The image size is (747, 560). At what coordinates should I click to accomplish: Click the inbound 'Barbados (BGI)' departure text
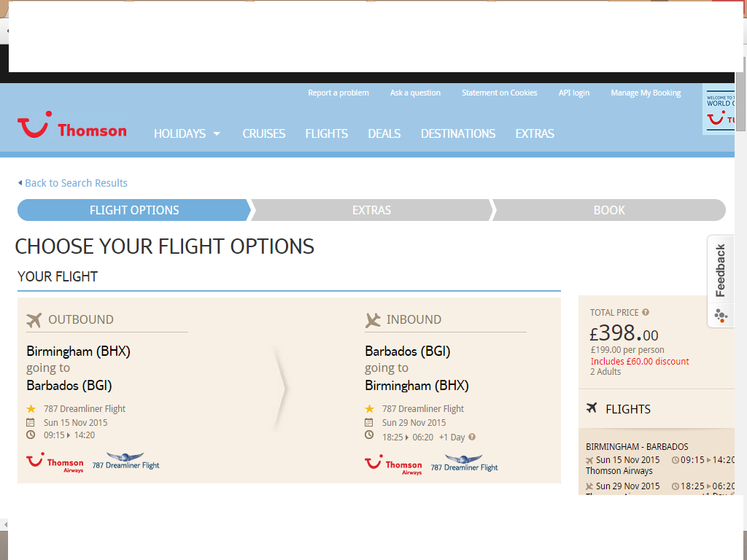pos(407,351)
